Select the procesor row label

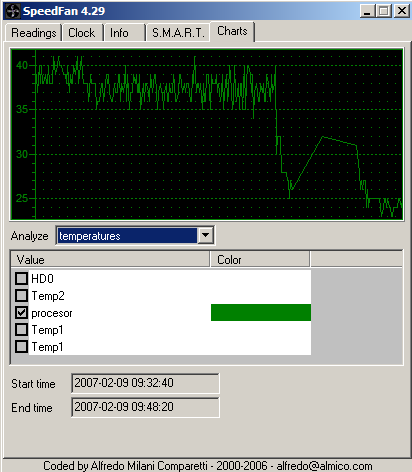tap(52, 313)
